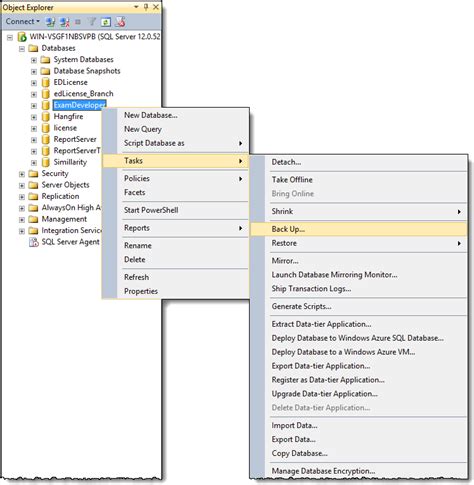
Task: Click the Simillarity database cylinder icon
Action: [x=46, y=162]
